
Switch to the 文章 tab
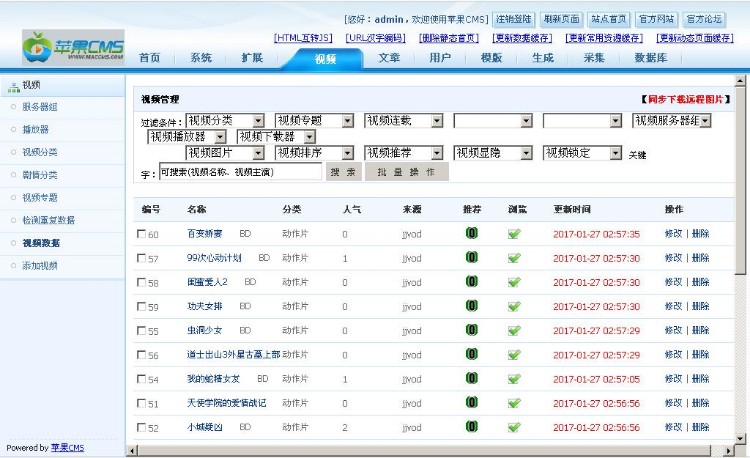tap(389, 58)
